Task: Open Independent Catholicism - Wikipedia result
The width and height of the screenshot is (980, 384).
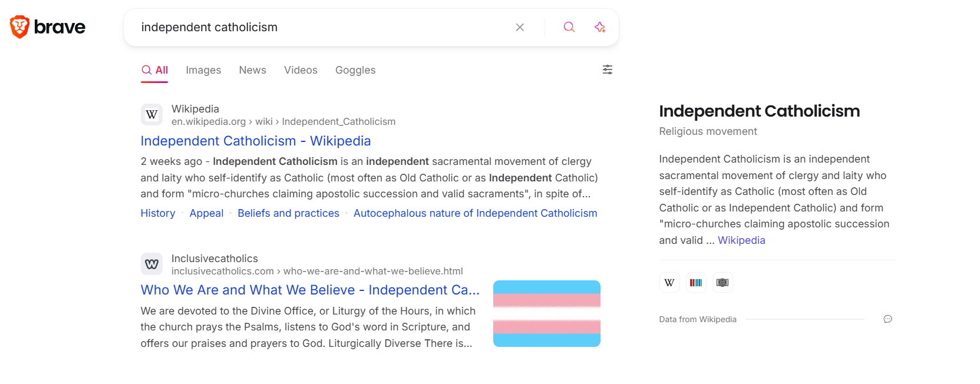Action: click(x=256, y=141)
